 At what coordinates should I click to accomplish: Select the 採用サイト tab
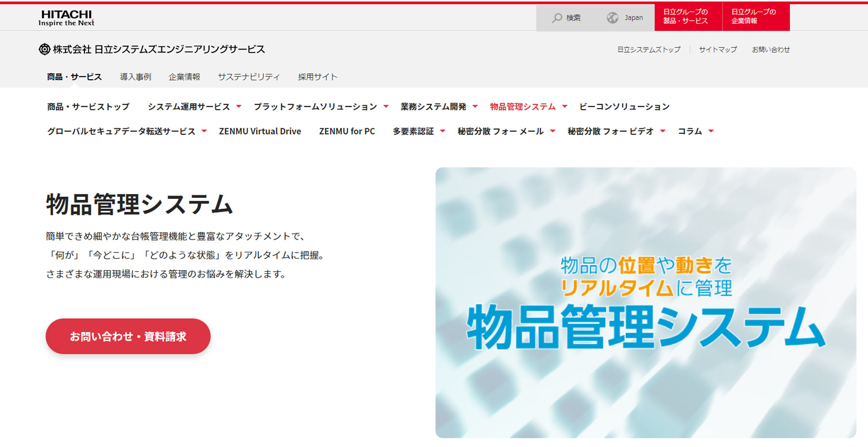[x=318, y=77]
